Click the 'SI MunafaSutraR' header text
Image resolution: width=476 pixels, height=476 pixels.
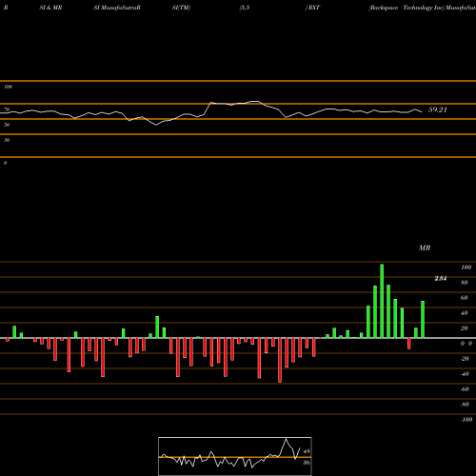click(x=117, y=8)
